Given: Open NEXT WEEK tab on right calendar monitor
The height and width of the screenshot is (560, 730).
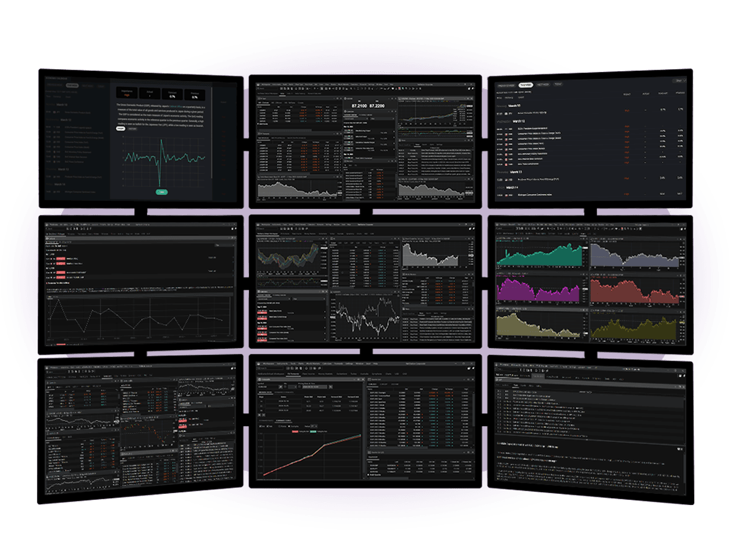Looking at the screenshot, I should point(543,84).
